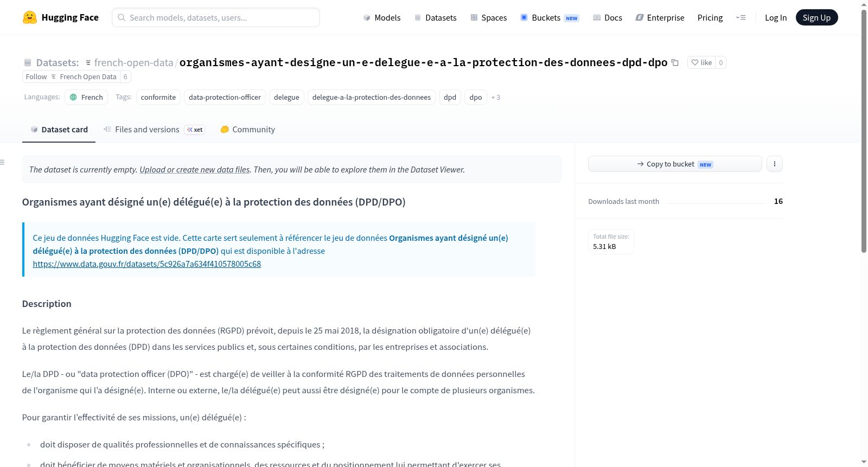The height and width of the screenshot is (467, 868).
Task: View the like count of 0
Action: coord(720,62)
